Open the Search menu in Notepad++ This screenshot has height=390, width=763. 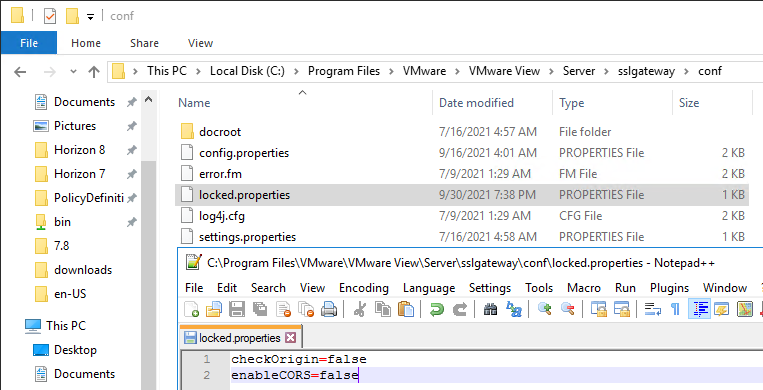(x=268, y=288)
